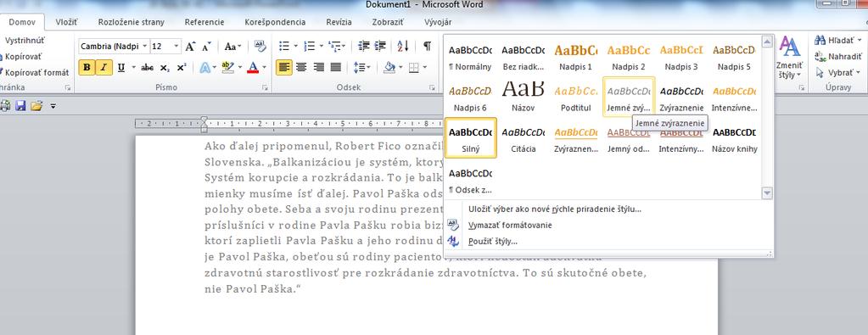
Task: Open Korešpondencia tab
Action: coord(275,22)
